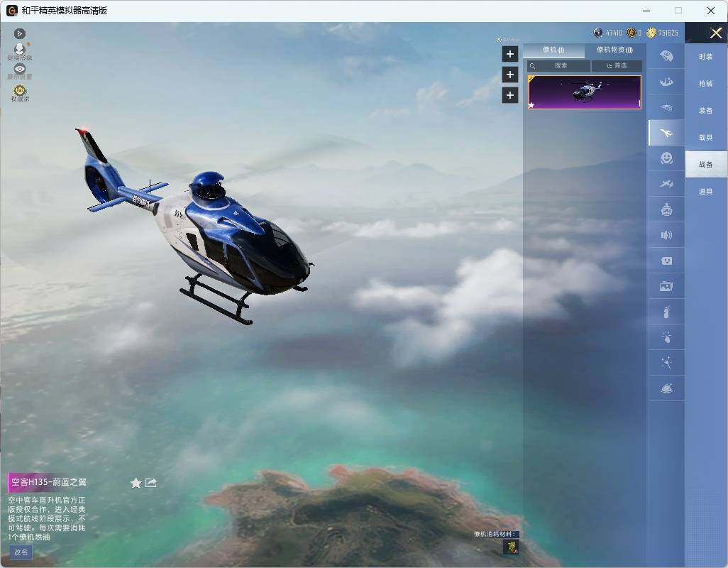
Task: Open the smiley emote category icon
Action: [x=666, y=158]
